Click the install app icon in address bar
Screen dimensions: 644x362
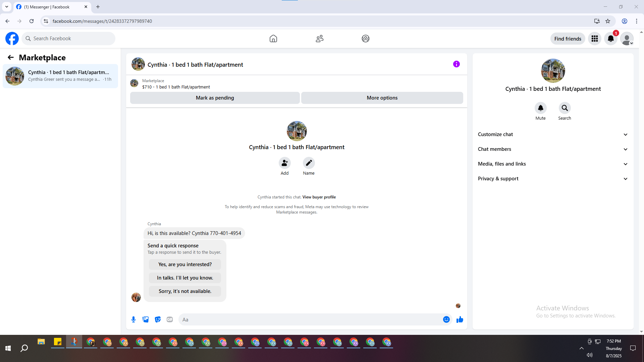(x=597, y=21)
